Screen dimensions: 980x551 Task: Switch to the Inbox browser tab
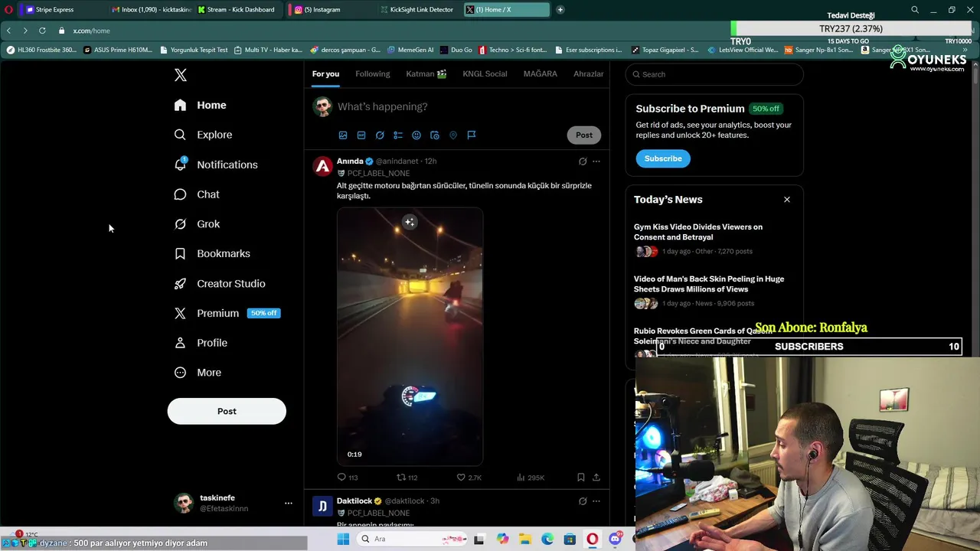150,10
